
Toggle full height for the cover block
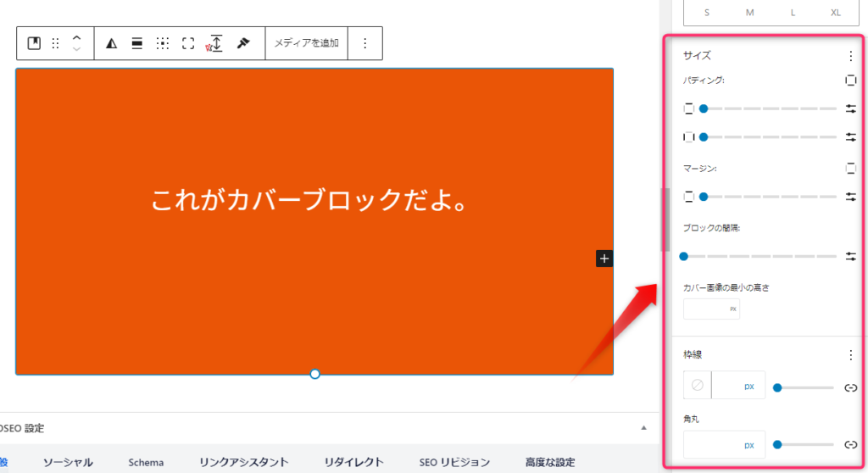[x=188, y=43]
